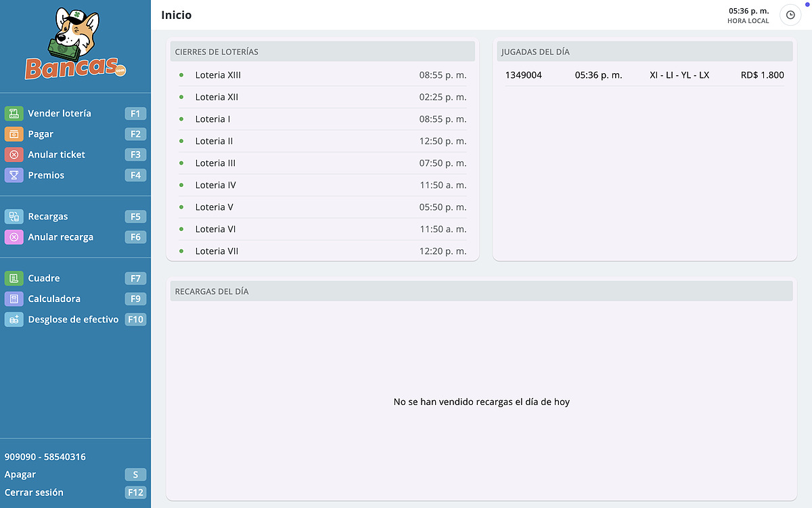This screenshot has width=812, height=508.
Task: Expand the RECARGAS DEL DÍA section
Action: (481, 291)
